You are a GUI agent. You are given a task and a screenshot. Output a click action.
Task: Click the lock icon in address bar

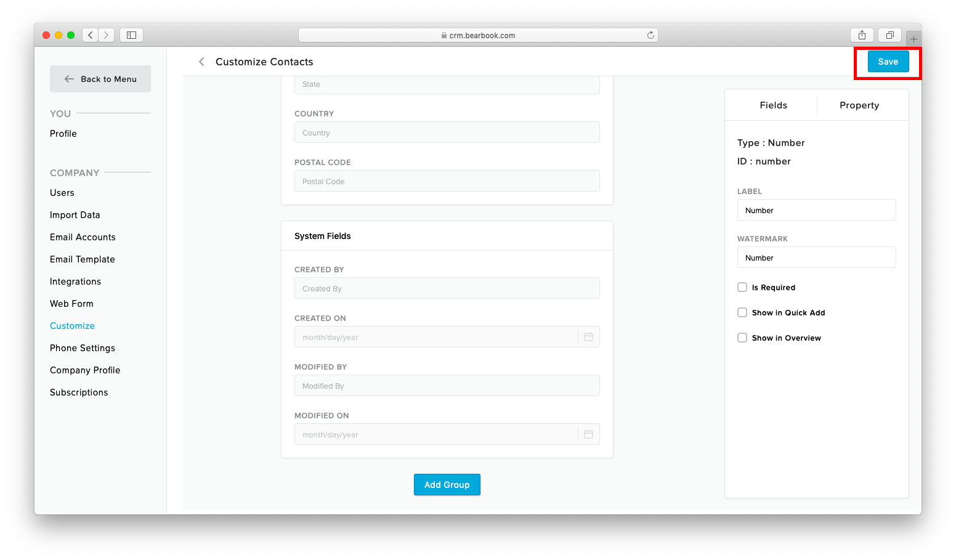pos(444,36)
